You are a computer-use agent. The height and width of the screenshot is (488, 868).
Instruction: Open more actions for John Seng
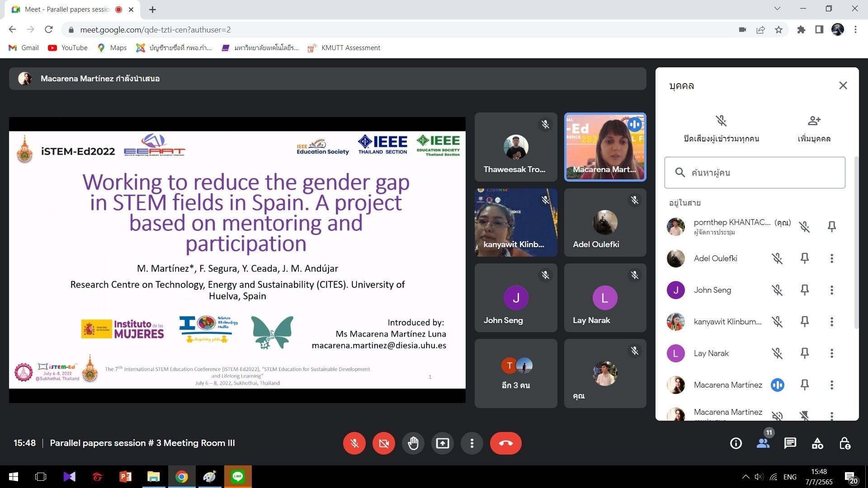(832, 290)
